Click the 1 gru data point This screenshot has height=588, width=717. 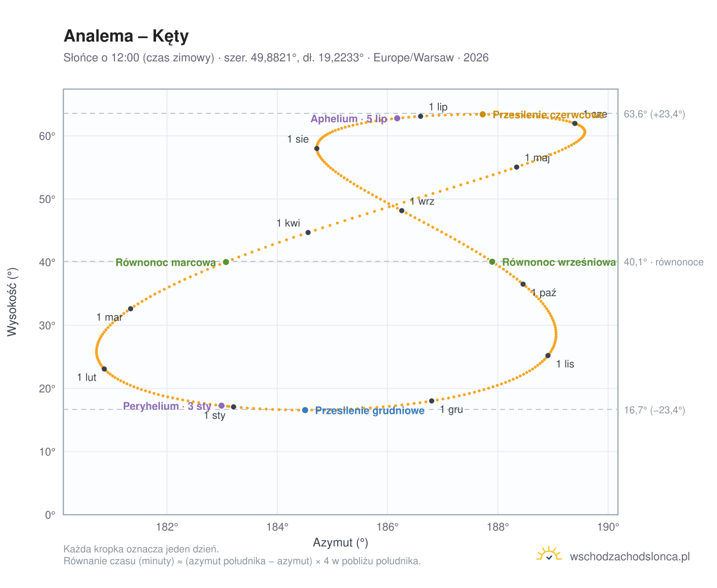click(x=432, y=401)
